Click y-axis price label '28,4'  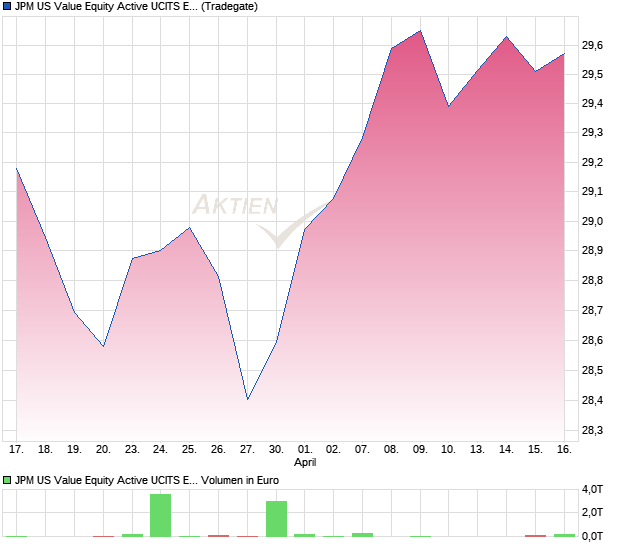592,401
